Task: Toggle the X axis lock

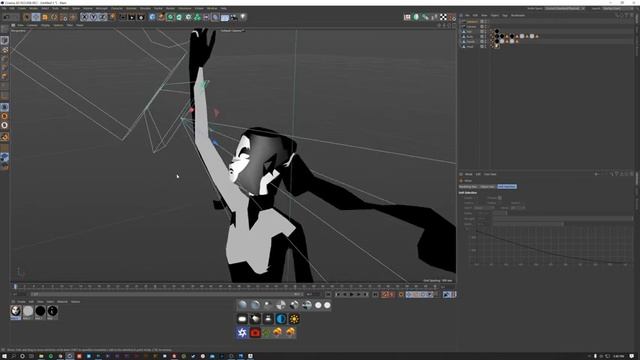Action: (84, 17)
